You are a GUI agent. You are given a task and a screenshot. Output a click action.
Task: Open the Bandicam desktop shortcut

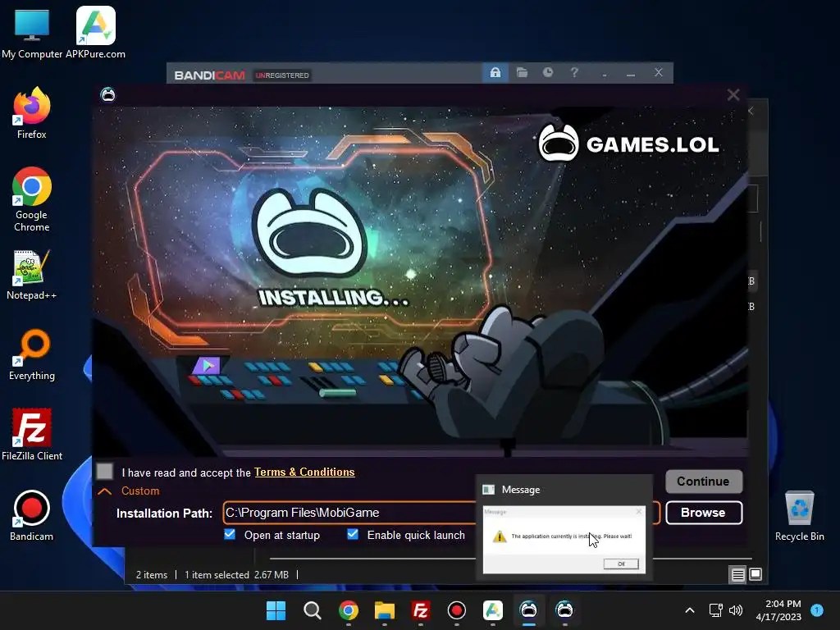[x=32, y=515]
